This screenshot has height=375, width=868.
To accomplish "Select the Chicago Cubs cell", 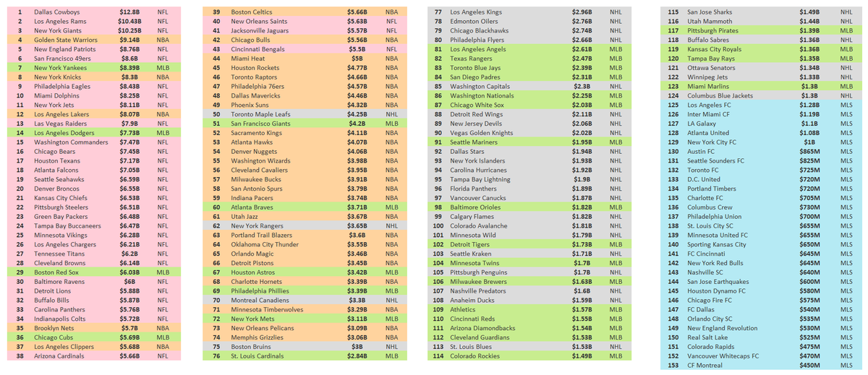I will tap(54, 337).
